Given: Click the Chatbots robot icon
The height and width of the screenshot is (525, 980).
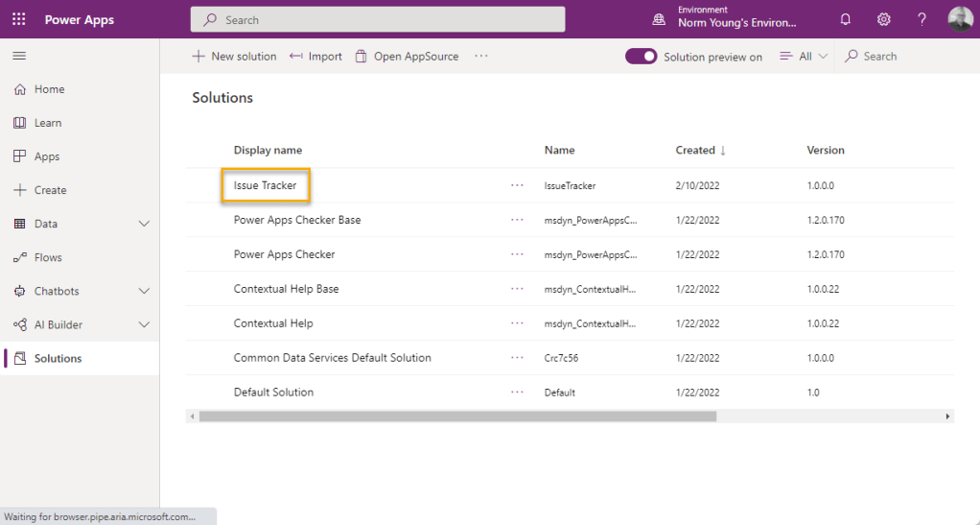Looking at the screenshot, I should [x=20, y=291].
